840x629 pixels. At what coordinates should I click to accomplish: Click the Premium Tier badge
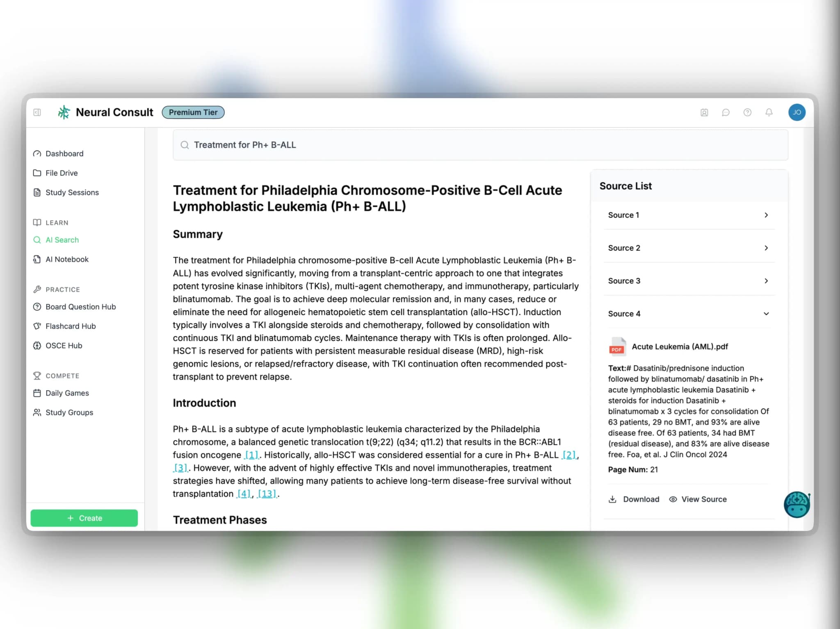(193, 112)
